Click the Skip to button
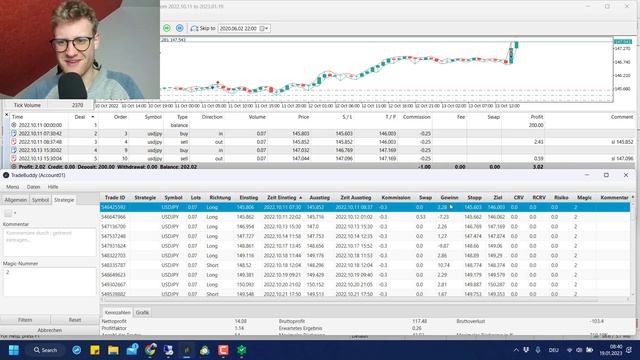Screen dimensions: 640x360 (x=203, y=29)
